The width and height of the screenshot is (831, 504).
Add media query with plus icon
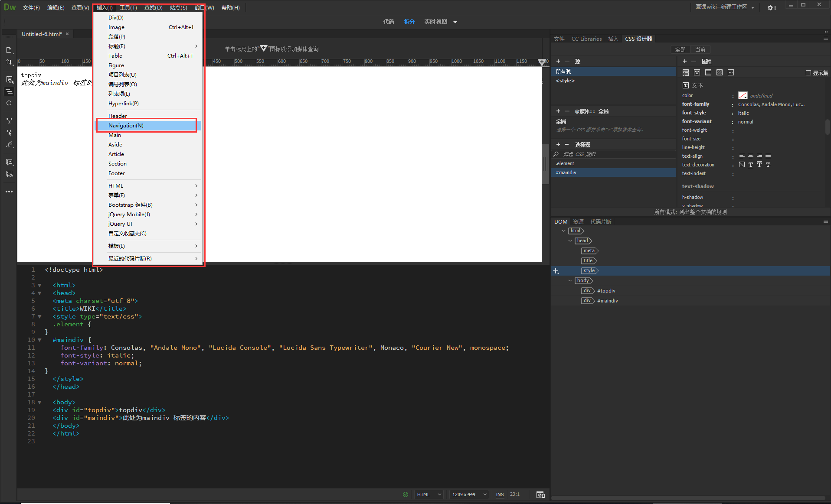(558, 111)
